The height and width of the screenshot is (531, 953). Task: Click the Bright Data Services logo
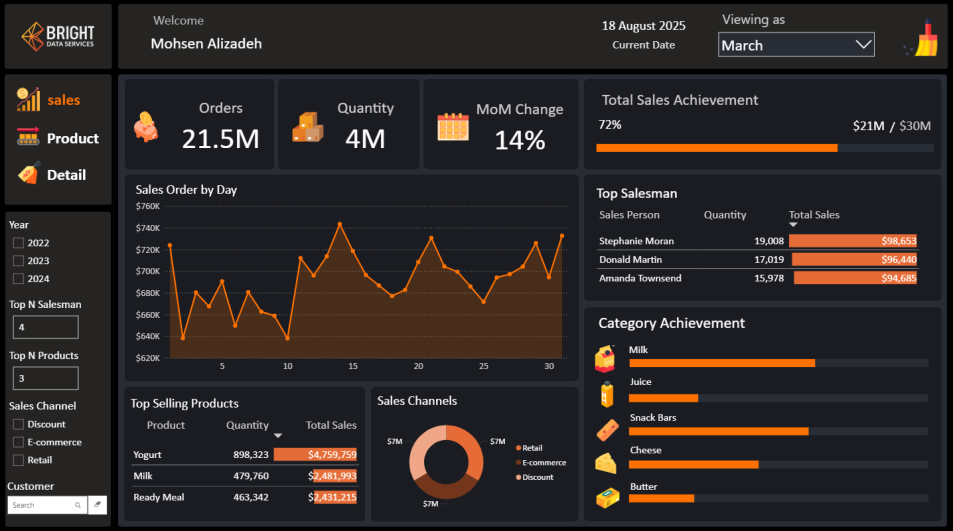(59, 37)
